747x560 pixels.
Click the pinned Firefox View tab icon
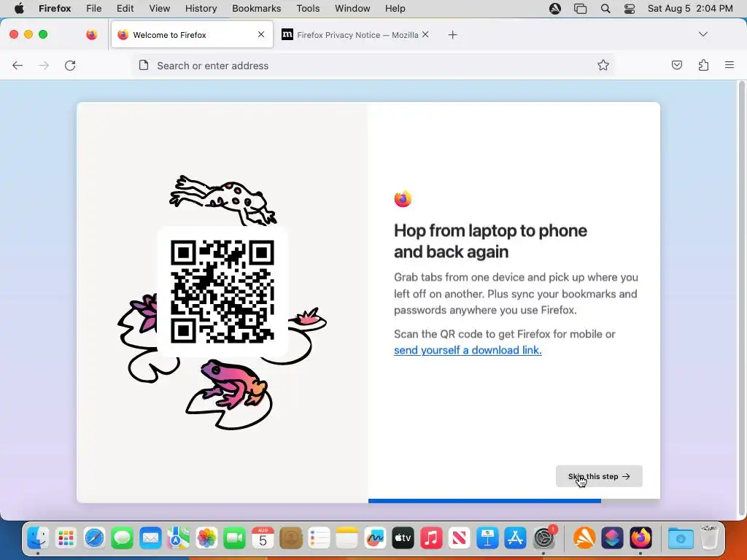coord(91,34)
